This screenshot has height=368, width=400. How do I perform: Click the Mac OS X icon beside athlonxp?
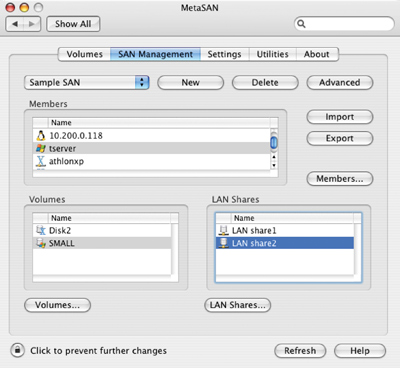(x=41, y=161)
